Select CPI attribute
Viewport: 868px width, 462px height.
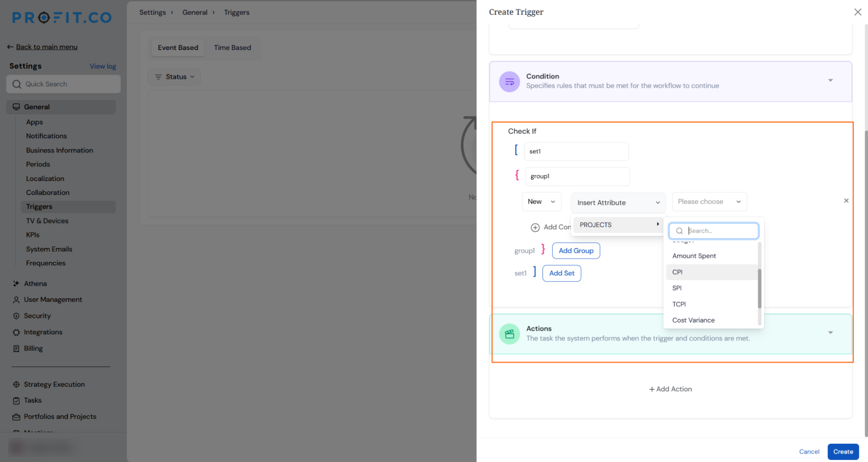(711, 272)
